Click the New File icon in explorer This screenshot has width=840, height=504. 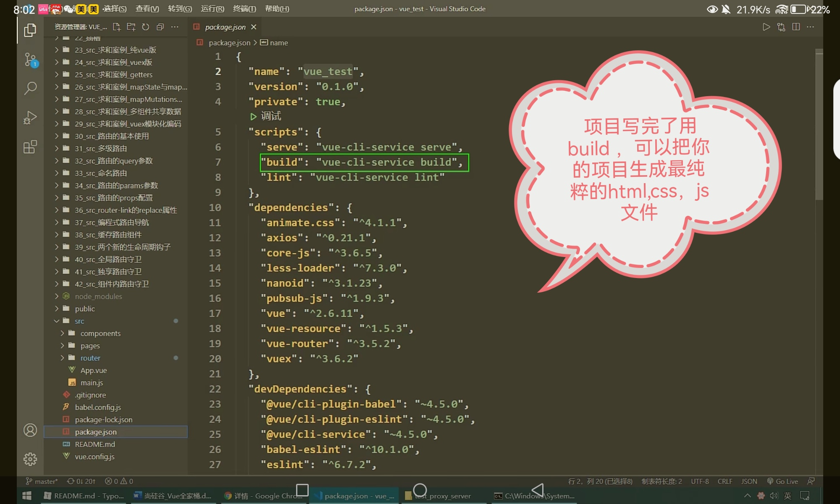point(116,27)
